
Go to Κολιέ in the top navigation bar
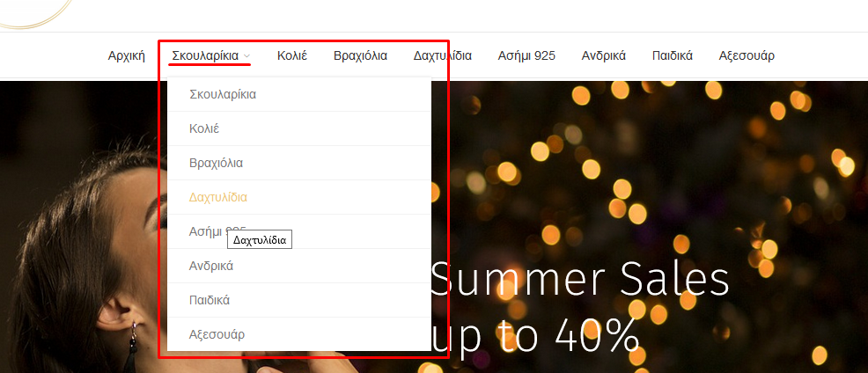coord(292,56)
